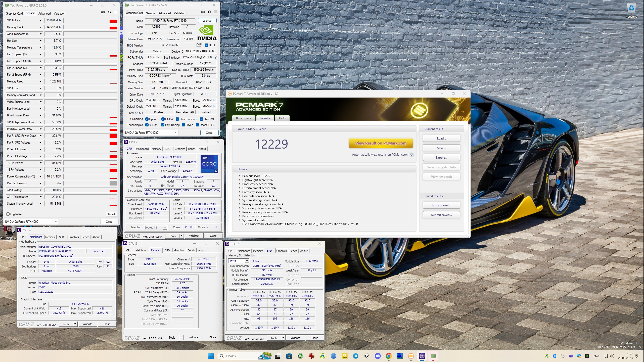
Task: Click camera icon in GPU-Z Graphics Card window
Action: (203, 12)
